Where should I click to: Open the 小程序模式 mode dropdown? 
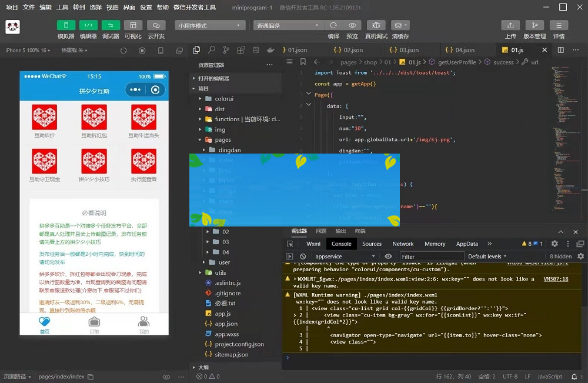[210, 25]
